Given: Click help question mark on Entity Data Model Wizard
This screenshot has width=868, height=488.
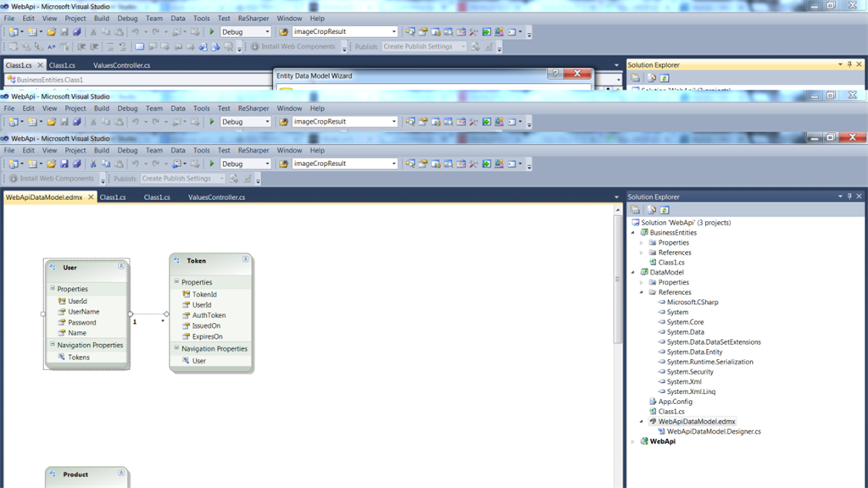Looking at the screenshot, I should (x=555, y=73).
